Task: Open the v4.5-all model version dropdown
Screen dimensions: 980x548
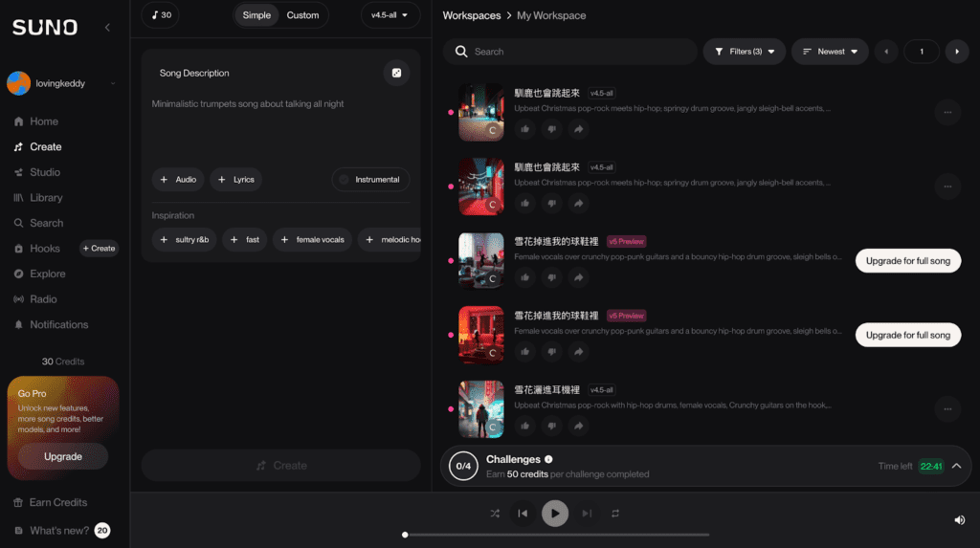Action: [390, 15]
